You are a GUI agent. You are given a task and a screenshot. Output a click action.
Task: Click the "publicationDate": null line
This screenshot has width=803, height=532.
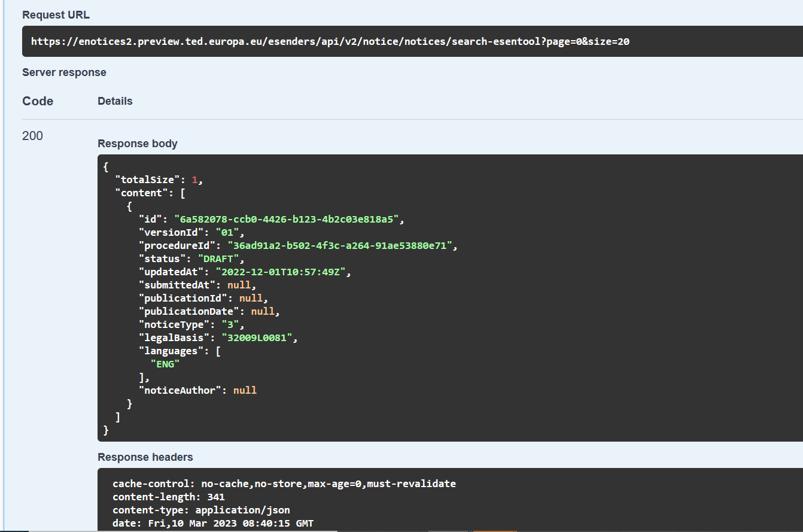pyautogui.click(x=209, y=311)
